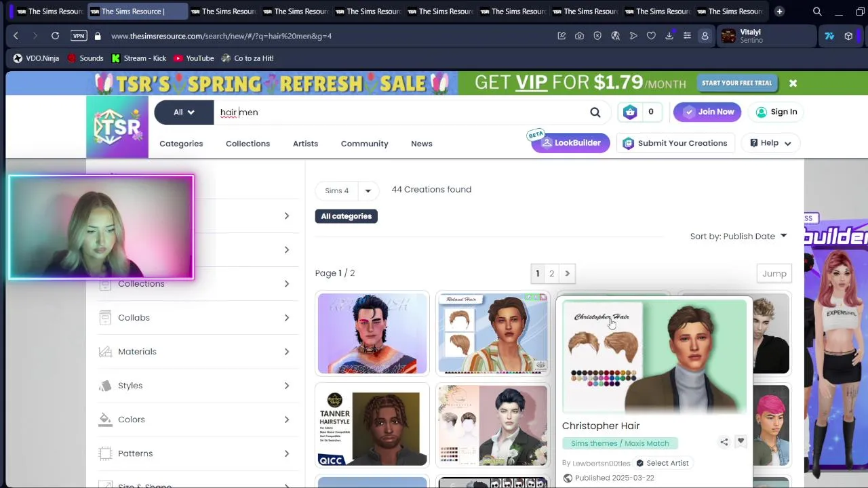868x488 pixels.
Task: Click the Collabs filter icon in the sidebar
Action: [105, 318]
